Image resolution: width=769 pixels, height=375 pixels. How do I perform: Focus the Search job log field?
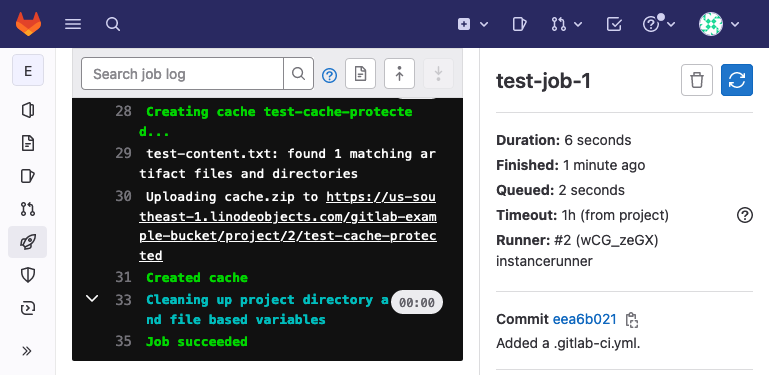point(182,74)
